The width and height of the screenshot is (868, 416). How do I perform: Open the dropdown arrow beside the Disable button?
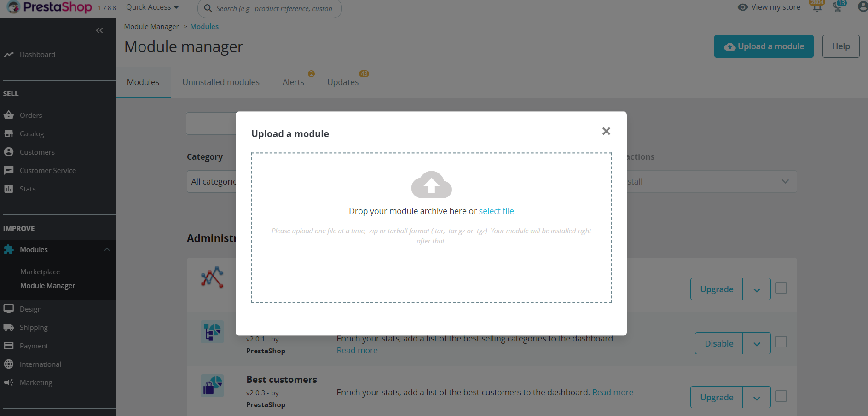tap(757, 343)
